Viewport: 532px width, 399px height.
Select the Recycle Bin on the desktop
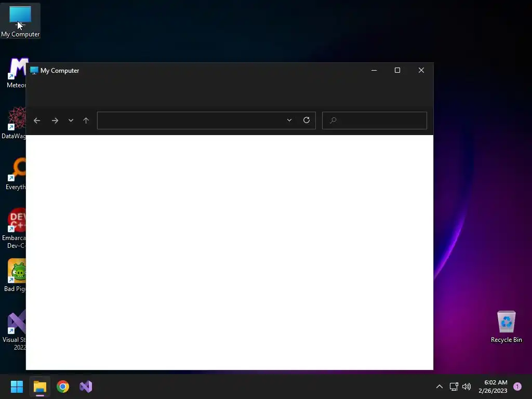tap(506, 327)
